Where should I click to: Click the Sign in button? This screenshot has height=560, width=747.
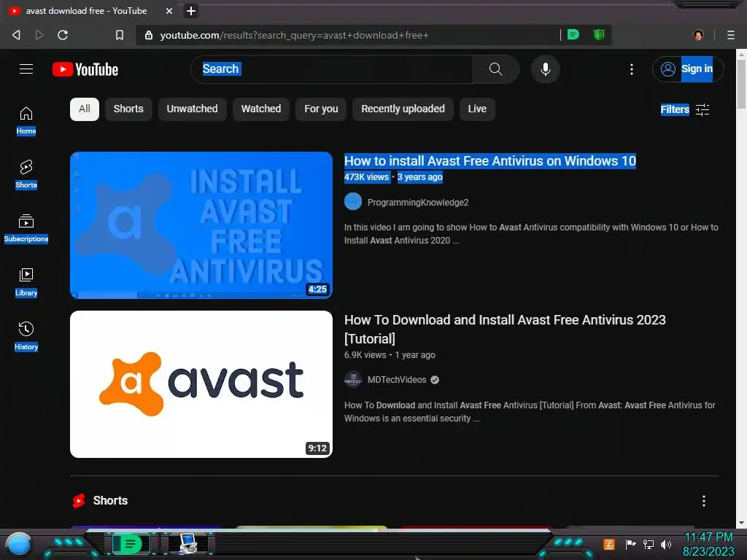[x=688, y=69]
